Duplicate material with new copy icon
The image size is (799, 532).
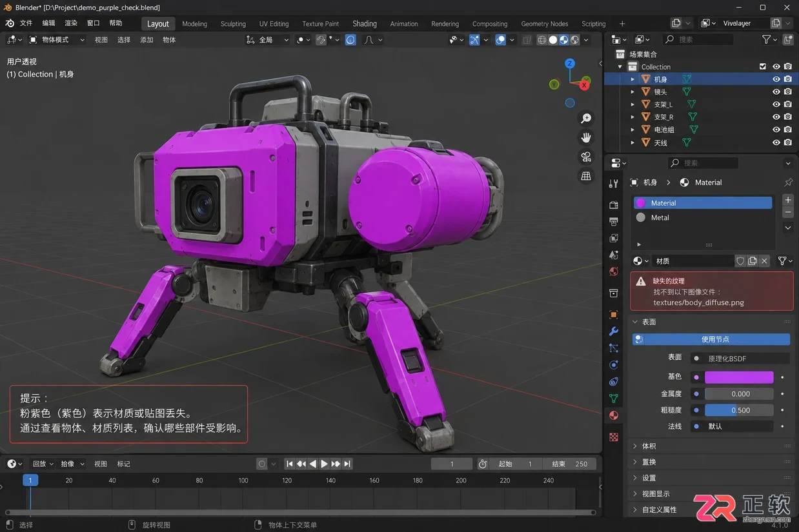coord(753,261)
